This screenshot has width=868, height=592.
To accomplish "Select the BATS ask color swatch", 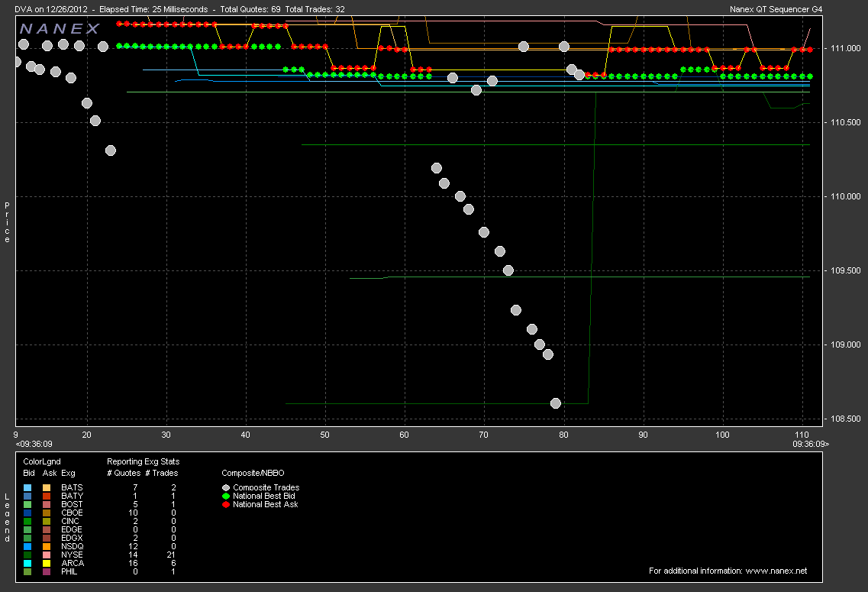I will [47, 488].
